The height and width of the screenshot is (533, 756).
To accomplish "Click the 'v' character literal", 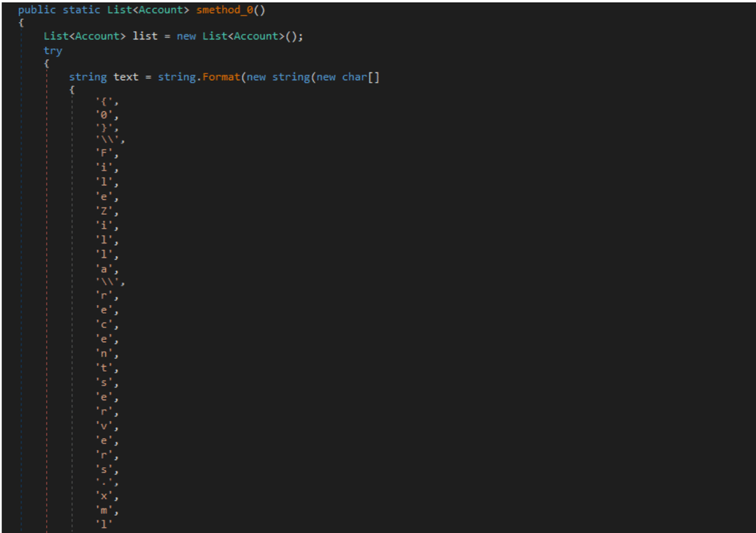I will (x=104, y=426).
